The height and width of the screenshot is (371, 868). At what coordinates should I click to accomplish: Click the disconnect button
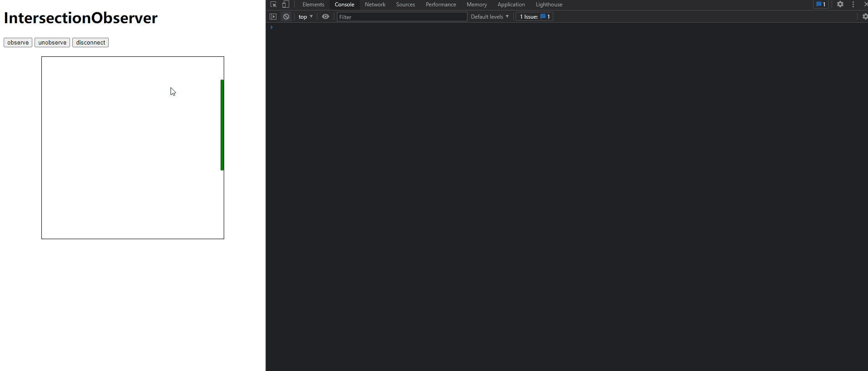pos(90,43)
